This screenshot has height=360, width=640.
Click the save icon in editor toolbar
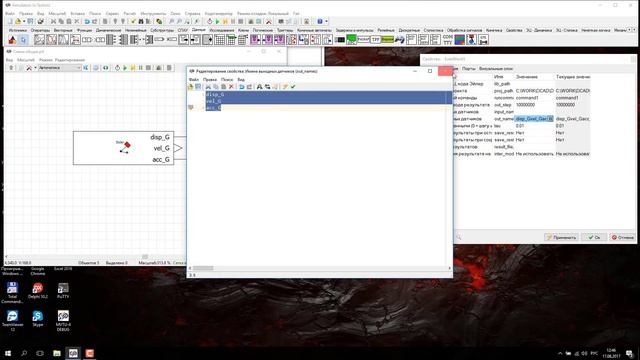(198, 87)
